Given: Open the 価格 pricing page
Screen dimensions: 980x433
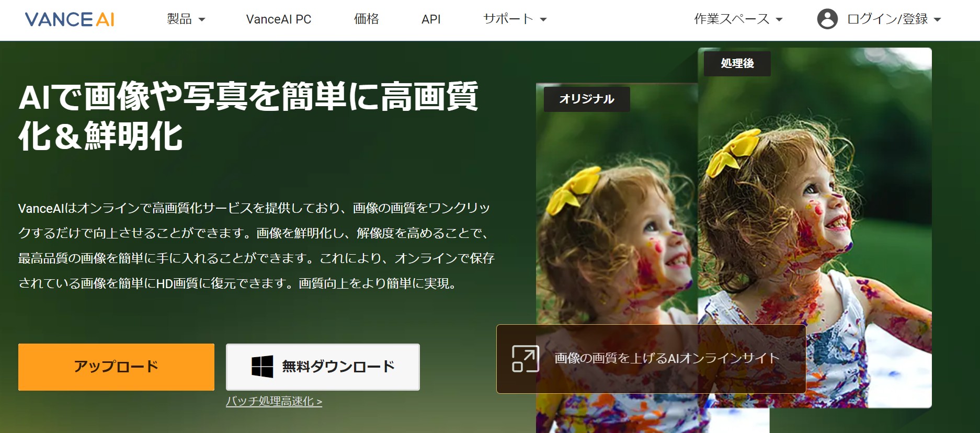Looking at the screenshot, I should pyautogui.click(x=366, y=19).
